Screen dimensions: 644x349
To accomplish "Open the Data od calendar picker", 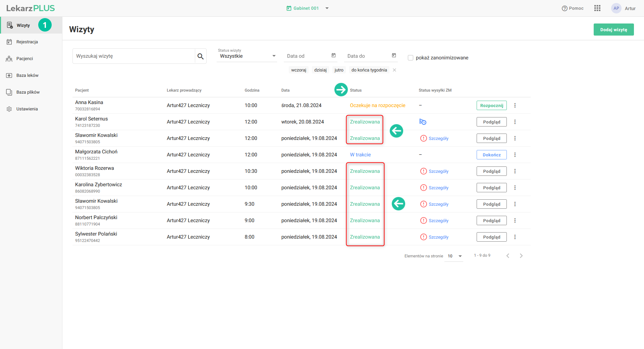I will (333, 56).
